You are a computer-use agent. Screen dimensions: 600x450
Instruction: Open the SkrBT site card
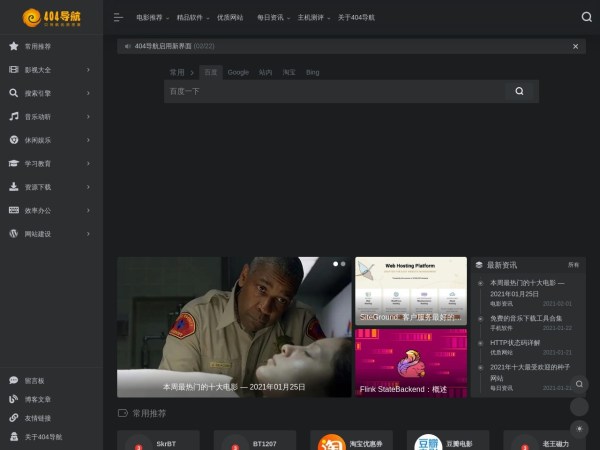pyautogui.click(x=158, y=440)
